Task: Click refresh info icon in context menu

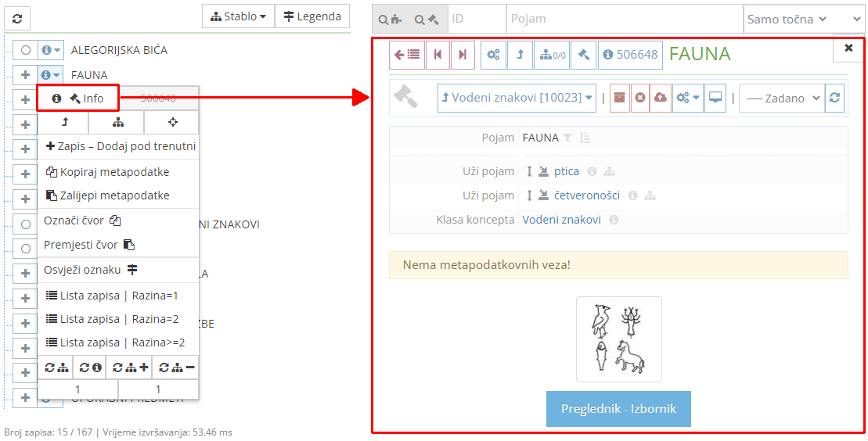Action: click(90, 367)
